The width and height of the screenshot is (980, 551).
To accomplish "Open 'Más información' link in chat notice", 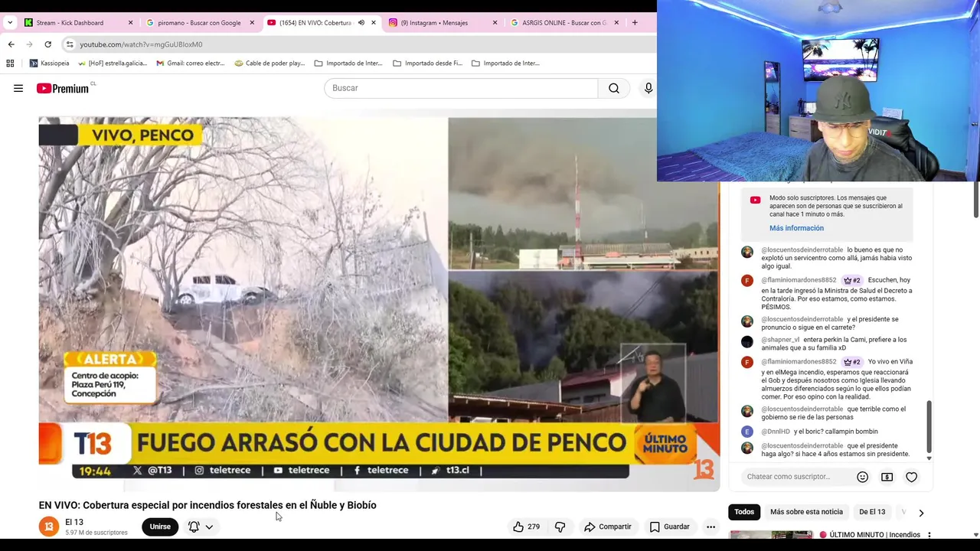I will [x=796, y=228].
